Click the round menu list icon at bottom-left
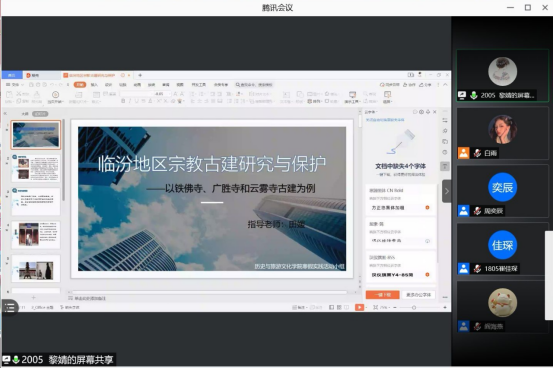Screen dimensions: 553x368 click(10, 307)
